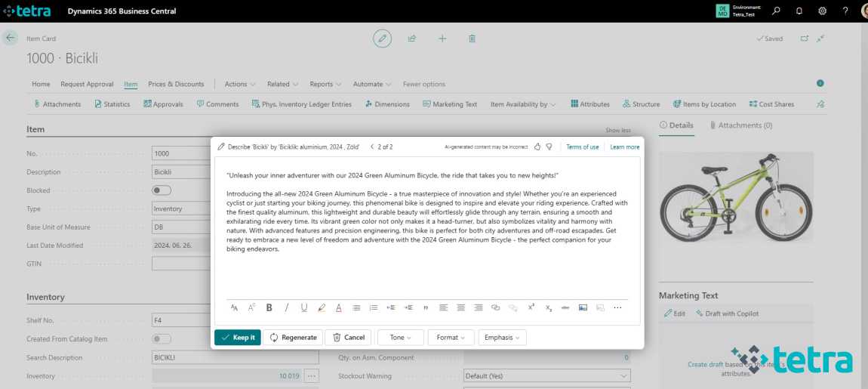
Task: Click the Keep it button
Action: (x=238, y=338)
